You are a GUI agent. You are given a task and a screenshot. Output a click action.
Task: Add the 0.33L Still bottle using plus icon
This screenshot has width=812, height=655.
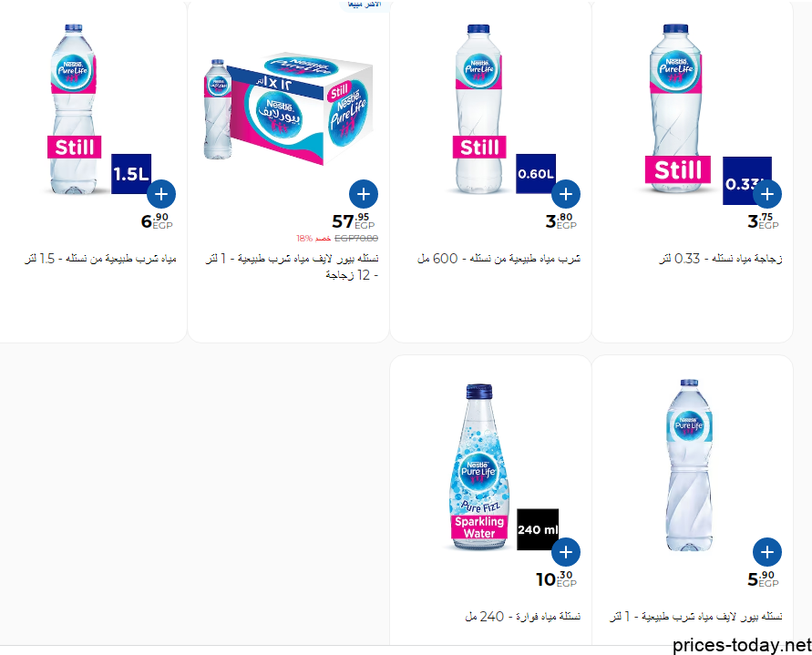tap(767, 194)
